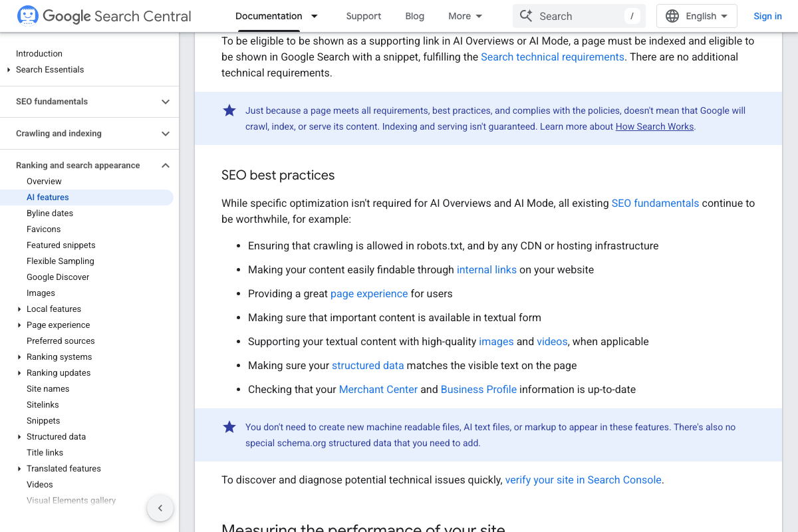Open the Search technical requirements link
798x532 pixels.
click(x=553, y=57)
